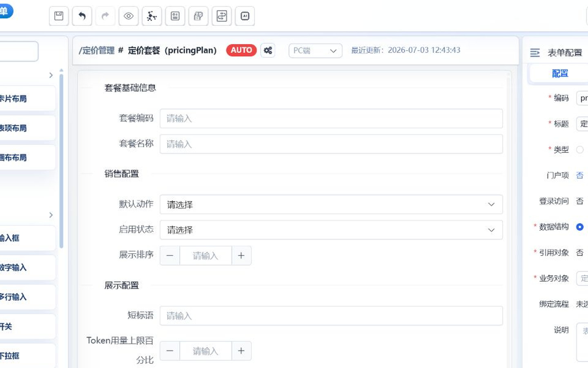Decrease the 展示排序 value with minus

point(170,256)
